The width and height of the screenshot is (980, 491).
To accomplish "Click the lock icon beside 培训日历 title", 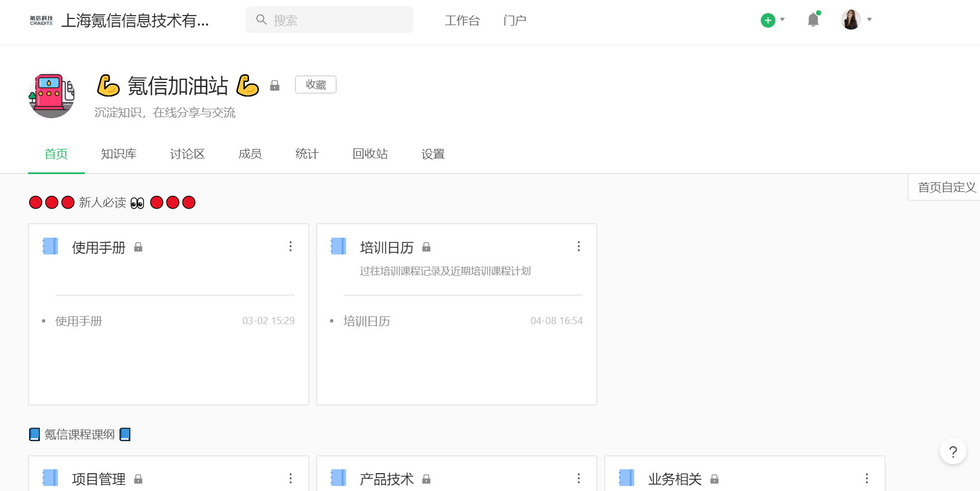I will click(x=427, y=247).
